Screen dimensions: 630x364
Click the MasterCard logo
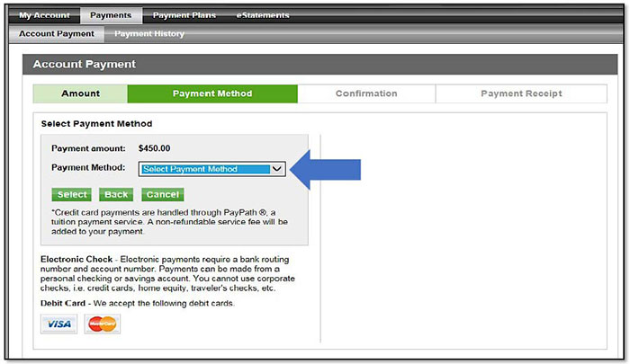[102, 324]
